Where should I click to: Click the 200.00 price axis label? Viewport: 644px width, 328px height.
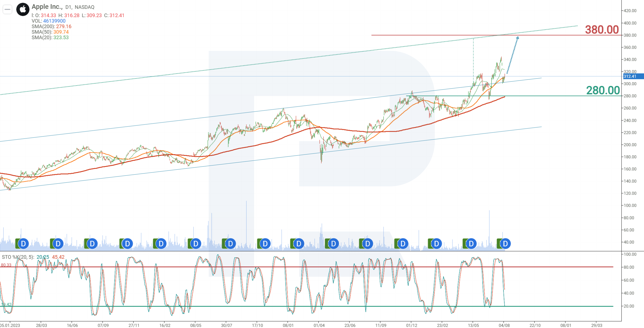630,145
